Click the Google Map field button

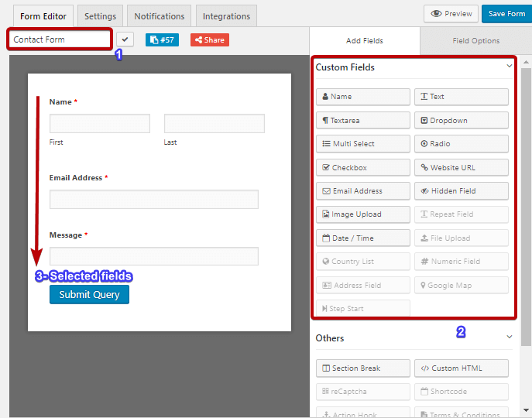(461, 286)
